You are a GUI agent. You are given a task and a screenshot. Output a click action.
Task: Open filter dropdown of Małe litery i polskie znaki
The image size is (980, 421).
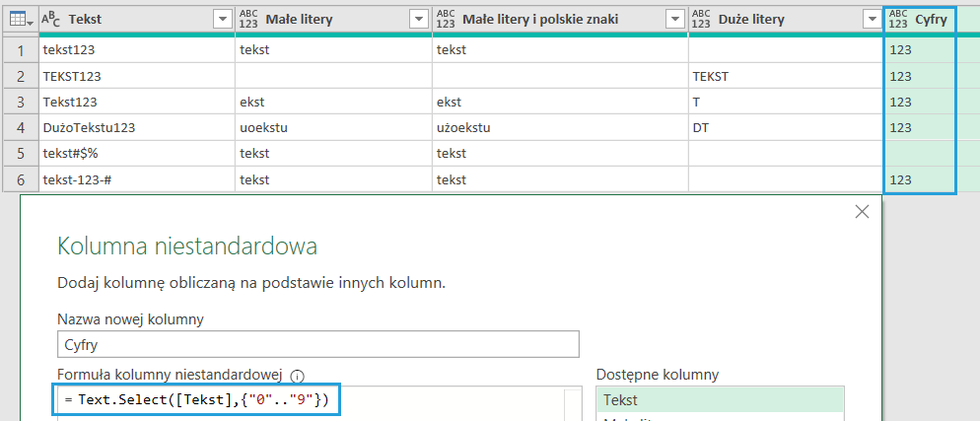[674, 20]
